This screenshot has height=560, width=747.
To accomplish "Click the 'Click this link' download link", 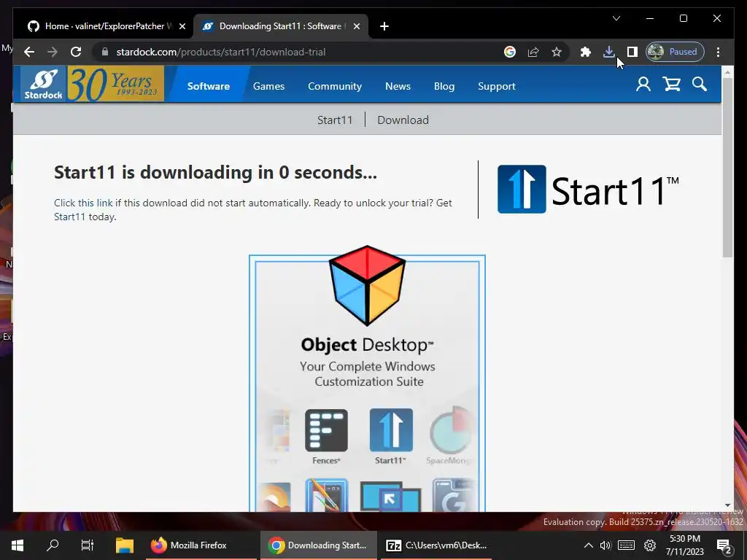I will tap(83, 203).
